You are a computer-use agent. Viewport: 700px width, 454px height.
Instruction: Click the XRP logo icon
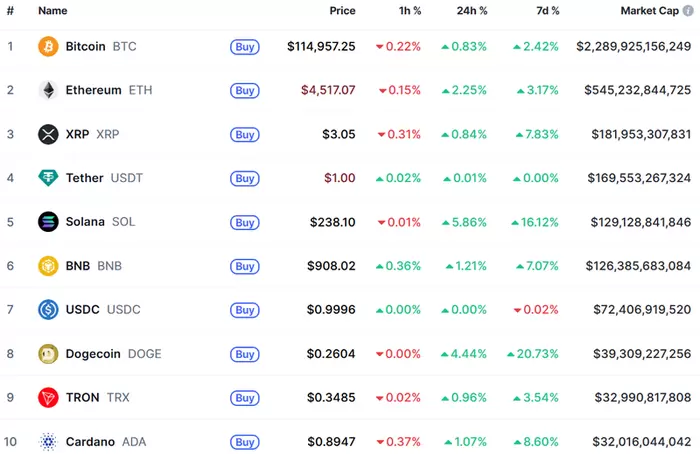click(x=48, y=134)
